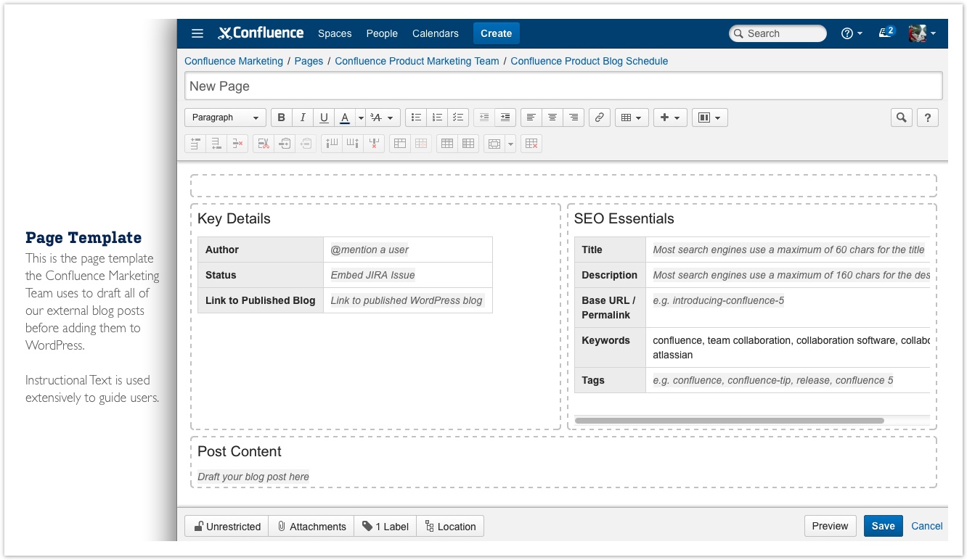Screen dimensions: 967x560
Task: Cut the selected table row
Action: [264, 144]
